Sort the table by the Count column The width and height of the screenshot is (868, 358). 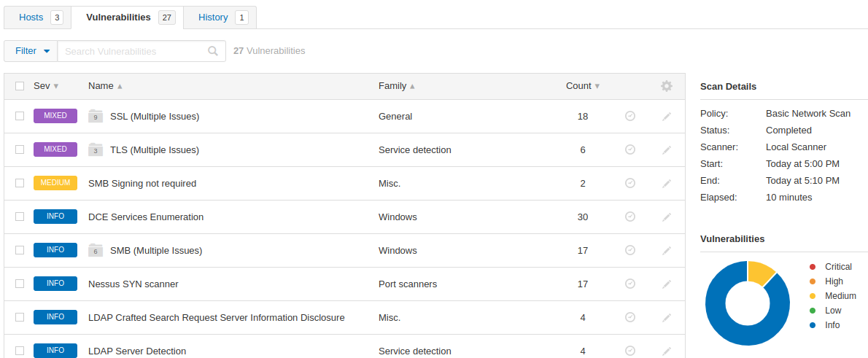[582, 86]
